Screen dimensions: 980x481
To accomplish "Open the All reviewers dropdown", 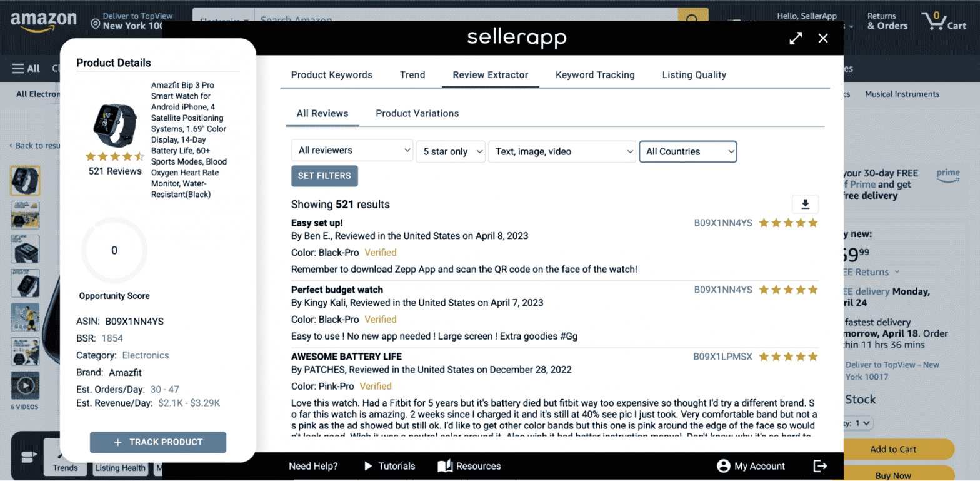I will pos(352,151).
